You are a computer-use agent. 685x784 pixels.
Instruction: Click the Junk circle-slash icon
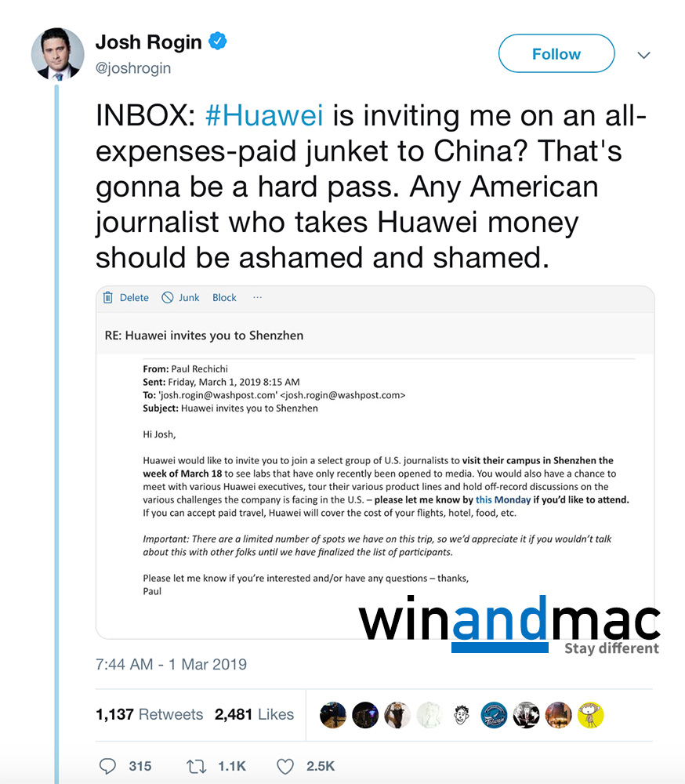(168, 297)
